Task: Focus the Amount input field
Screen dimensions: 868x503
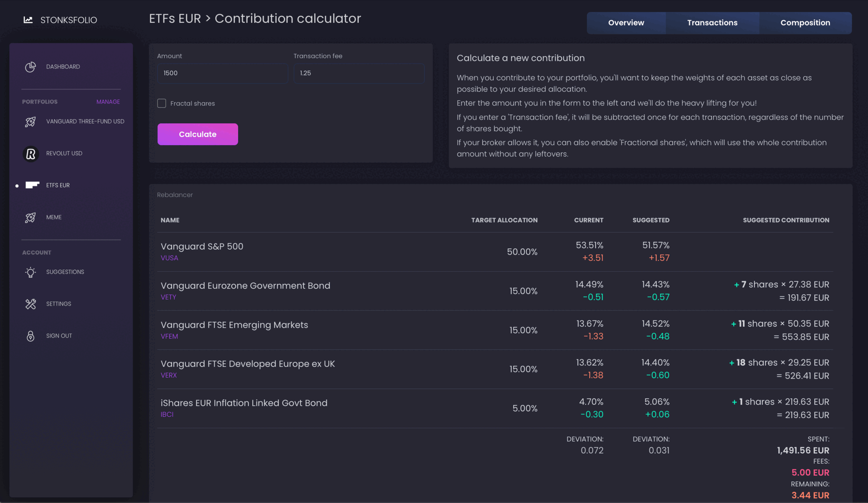Action: pyautogui.click(x=223, y=73)
